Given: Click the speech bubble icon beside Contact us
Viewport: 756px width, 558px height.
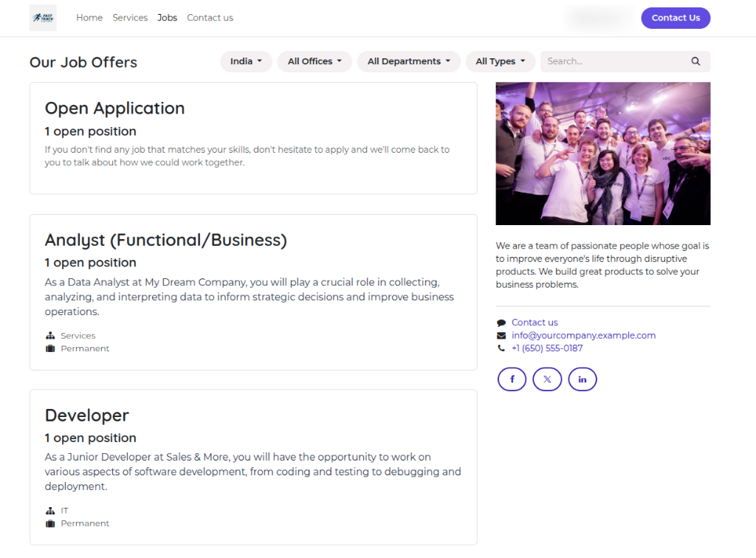Looking at the screenshot, I should pos(502,323).
